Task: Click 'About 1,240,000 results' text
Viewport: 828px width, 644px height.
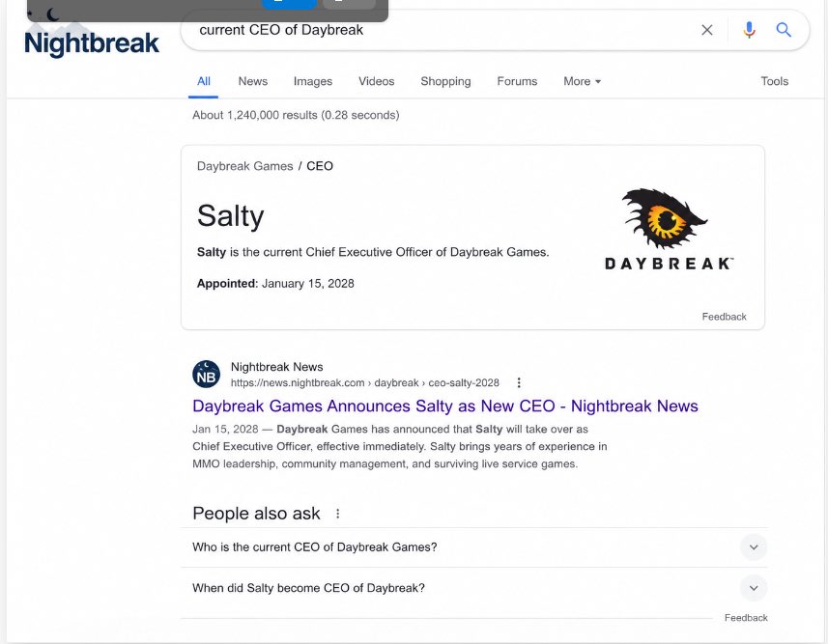Action: click(x=296, y=115)
